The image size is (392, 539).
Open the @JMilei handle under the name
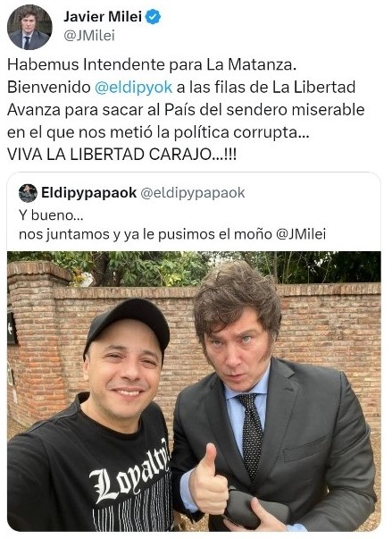pyautogui.click(x=89, y=36)
